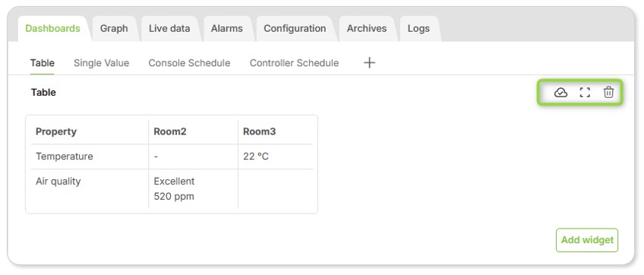
Task: Select the Dashboards tab
Action: (x=52, y=29)
